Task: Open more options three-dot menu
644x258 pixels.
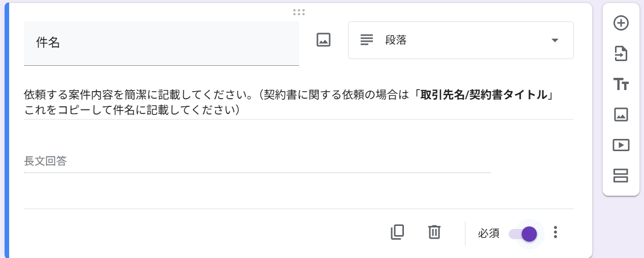Action: pos(555,233)
